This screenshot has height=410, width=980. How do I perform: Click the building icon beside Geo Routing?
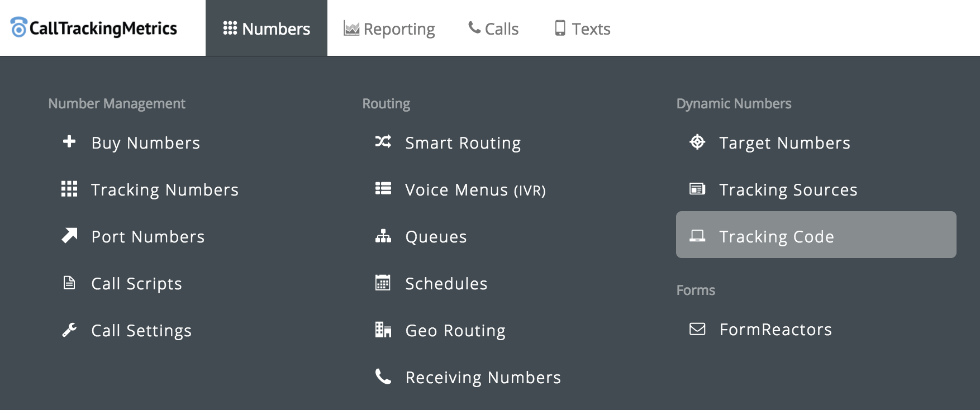point(383,330)
